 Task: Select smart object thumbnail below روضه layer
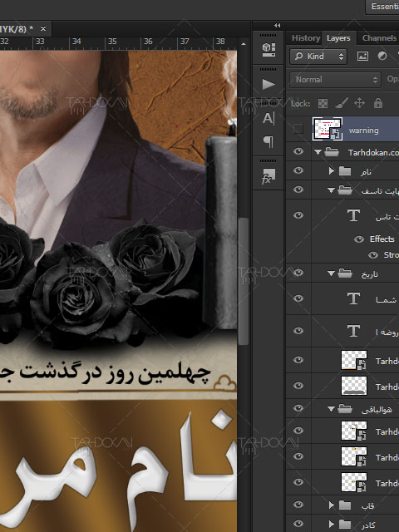click(354, 360)
